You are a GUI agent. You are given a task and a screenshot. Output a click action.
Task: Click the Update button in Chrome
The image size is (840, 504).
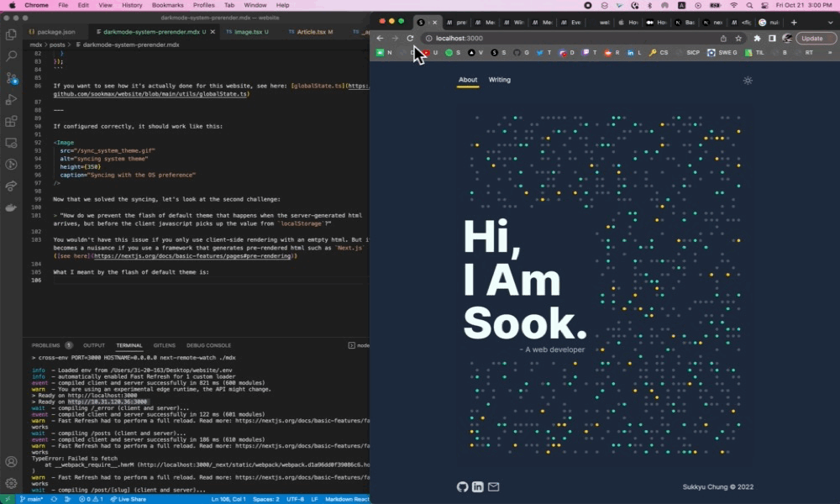816,38
